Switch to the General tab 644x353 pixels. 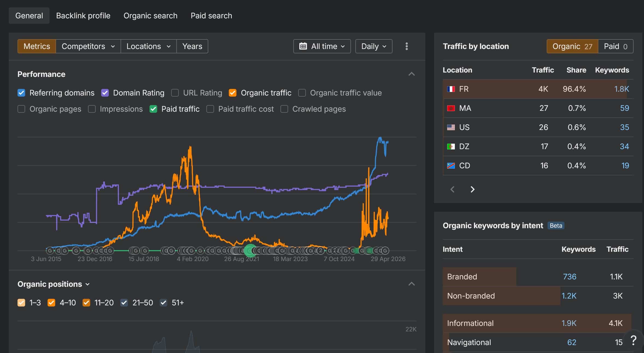coord(29,16)
